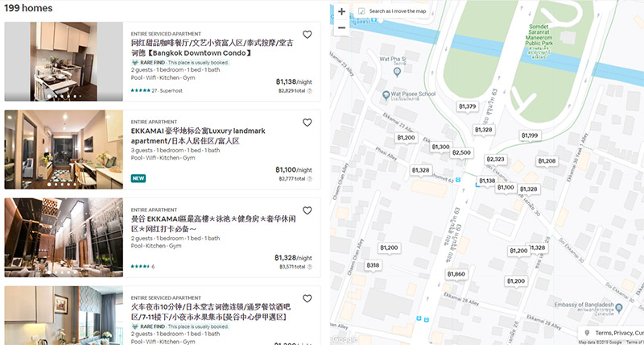The image size is (644, 345).
Task: Click '3 guests · 1 bedroom · 1 bed · 1 bath'
Action: 175,150
